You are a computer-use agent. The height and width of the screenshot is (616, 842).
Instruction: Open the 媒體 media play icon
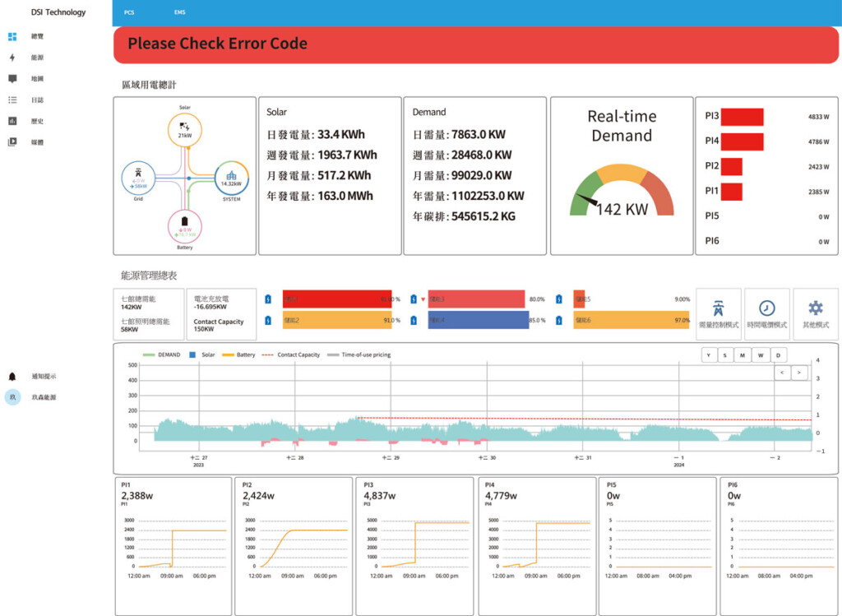point(12,141)
